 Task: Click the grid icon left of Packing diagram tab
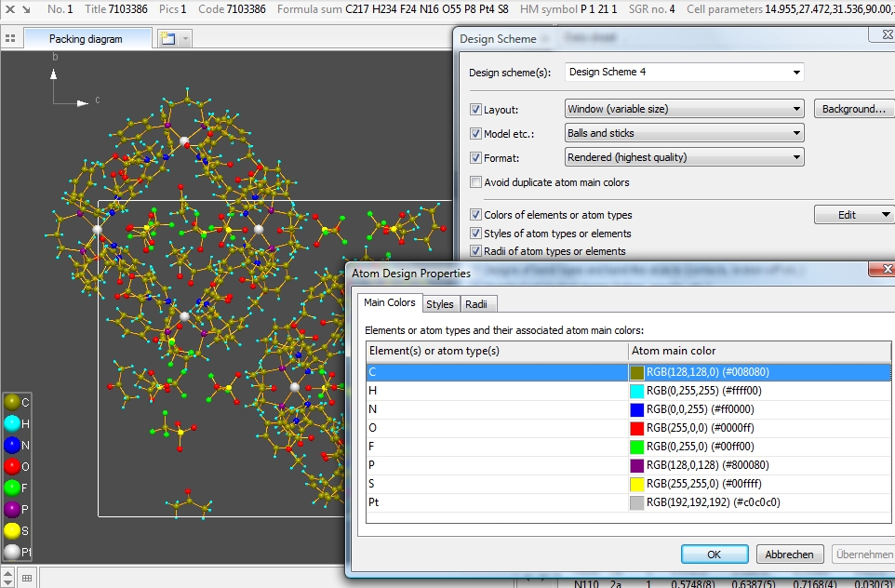coord(10,39)
